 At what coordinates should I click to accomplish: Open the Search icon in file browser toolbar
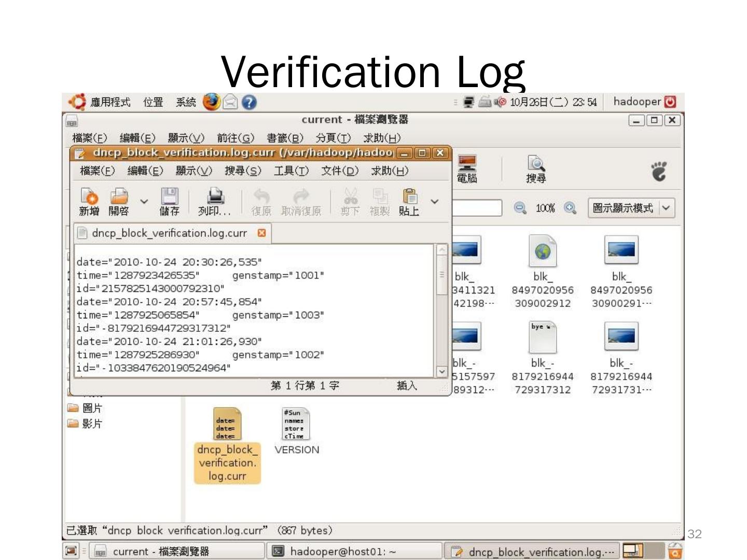[535, 169]
